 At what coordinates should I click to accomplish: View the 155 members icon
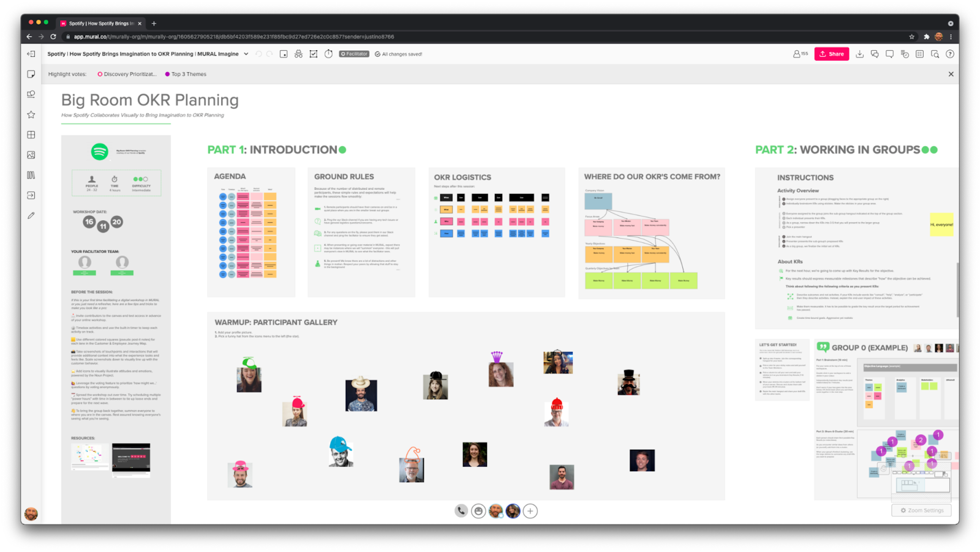coord(801,54)
